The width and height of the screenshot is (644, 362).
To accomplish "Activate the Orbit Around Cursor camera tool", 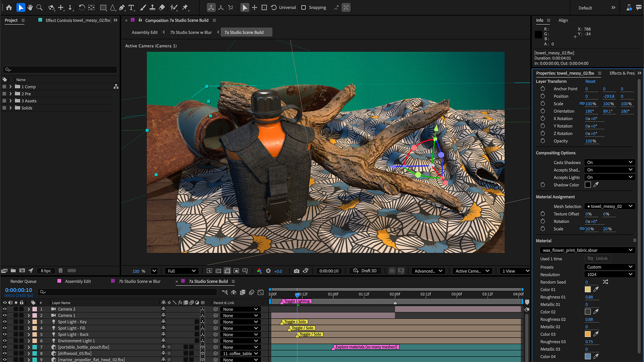I will click(52, 7).
